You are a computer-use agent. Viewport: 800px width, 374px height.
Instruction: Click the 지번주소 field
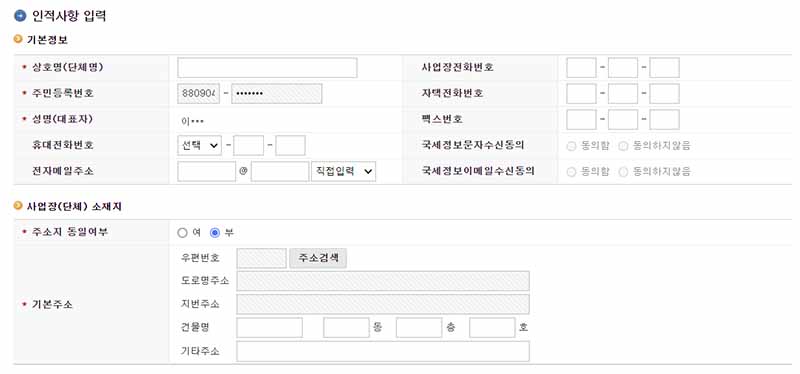(383, 304)
